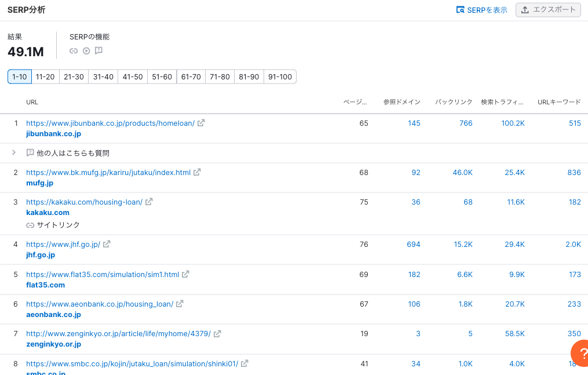Click flat35.com backlinks value 6.6K
This screenshot has width=588, height=375.
point(465,274)
